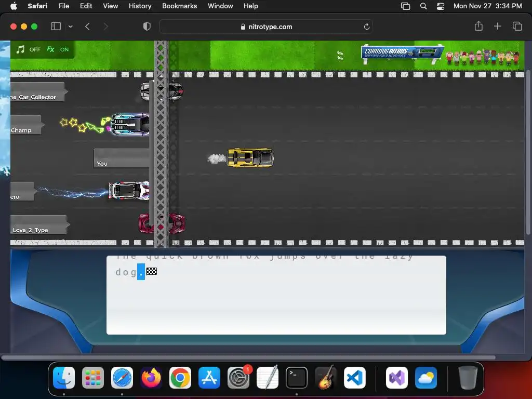Screen dimensions: 532x399
Task: Open Spotlight search magnifier icon
Action: (x=423, y=6)
